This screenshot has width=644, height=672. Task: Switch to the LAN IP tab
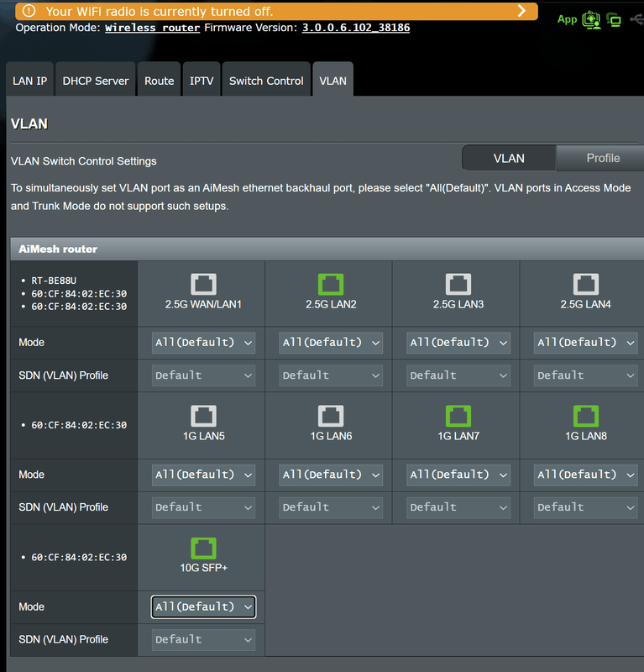30,81
